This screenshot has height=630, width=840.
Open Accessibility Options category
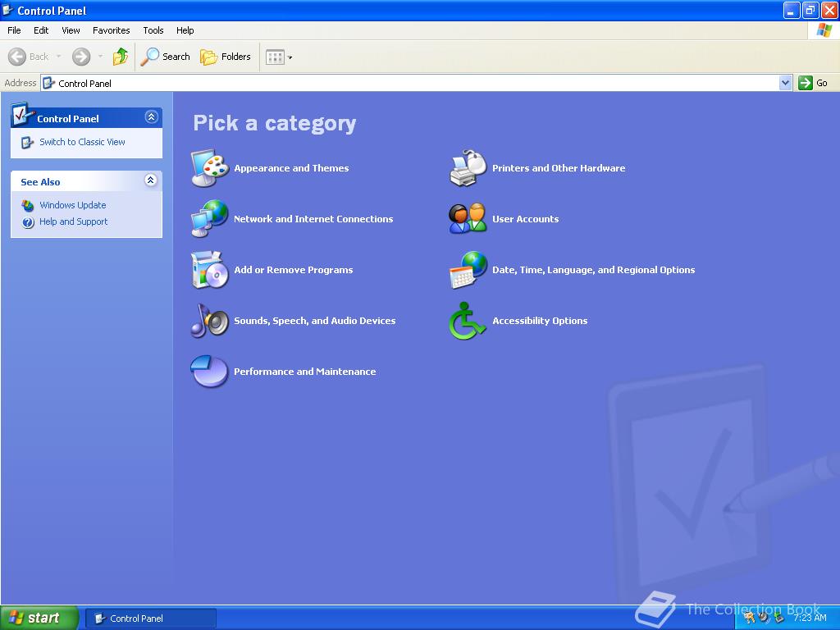tap(540, 321)
